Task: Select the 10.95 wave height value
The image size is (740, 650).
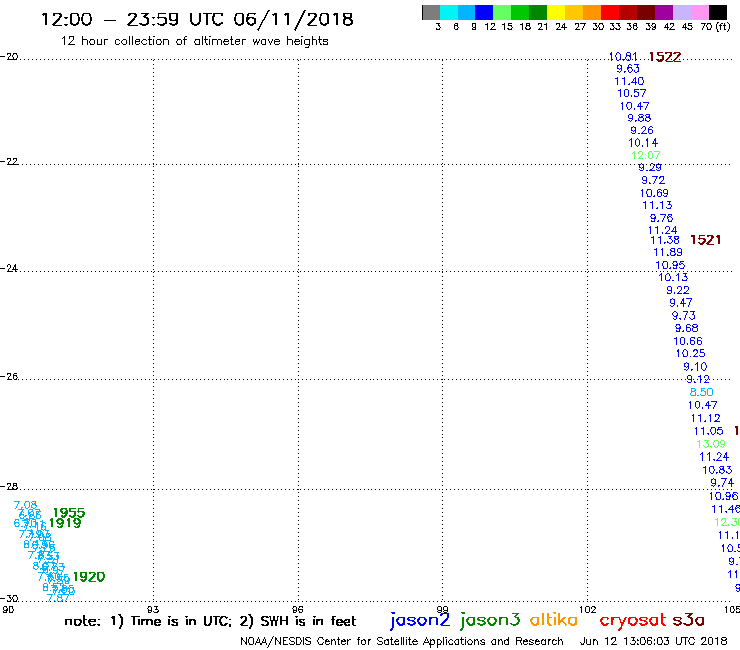Action: tap(670, 265)
